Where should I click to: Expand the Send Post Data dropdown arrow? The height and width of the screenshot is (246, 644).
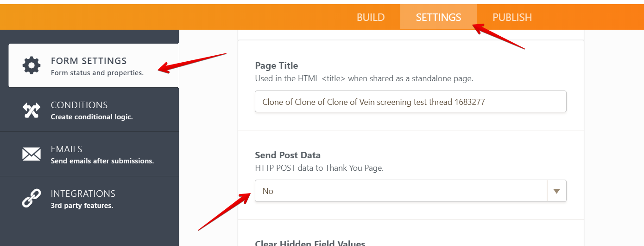[x=557, y=191]
